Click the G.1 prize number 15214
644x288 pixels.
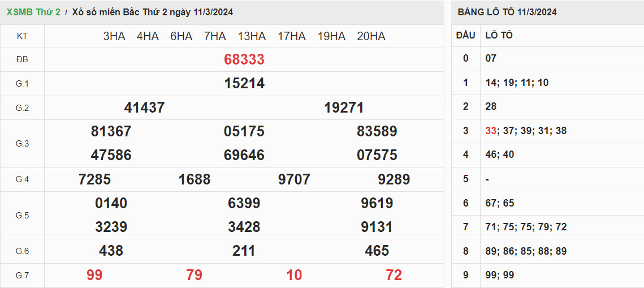click(x=244, y=84)
